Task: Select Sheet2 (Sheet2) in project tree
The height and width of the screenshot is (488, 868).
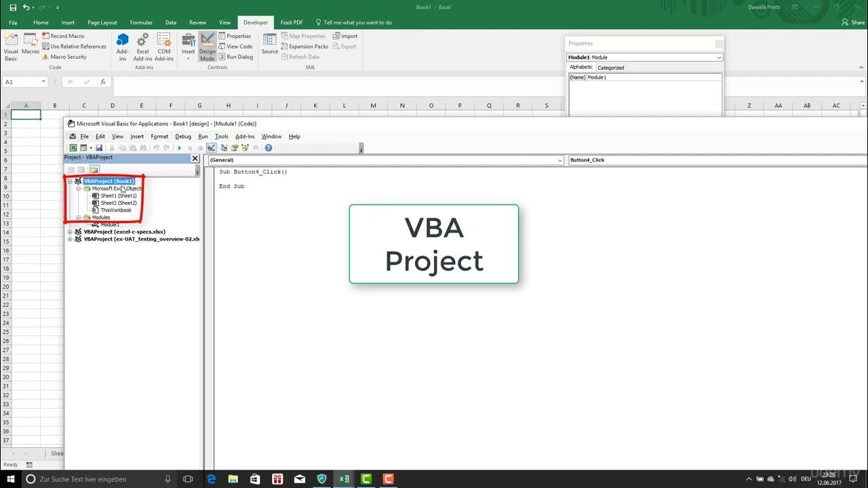Action: coord(119,203)
